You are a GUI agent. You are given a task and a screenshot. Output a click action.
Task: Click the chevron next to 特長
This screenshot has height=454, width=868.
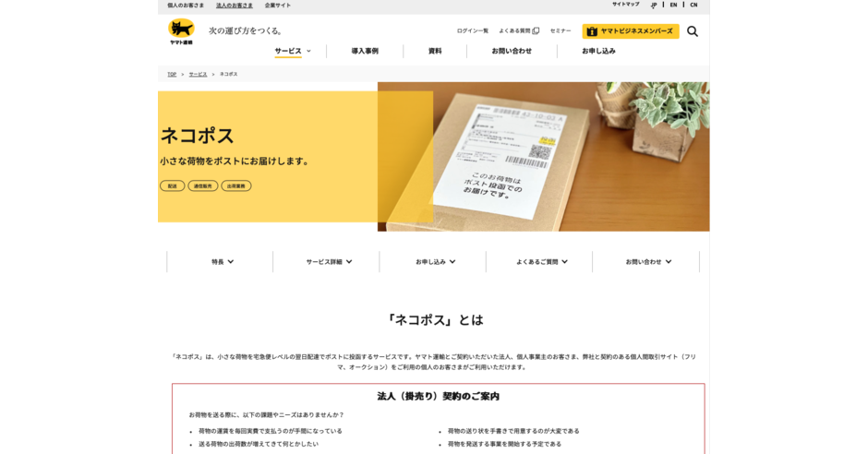tap(231, 261)
